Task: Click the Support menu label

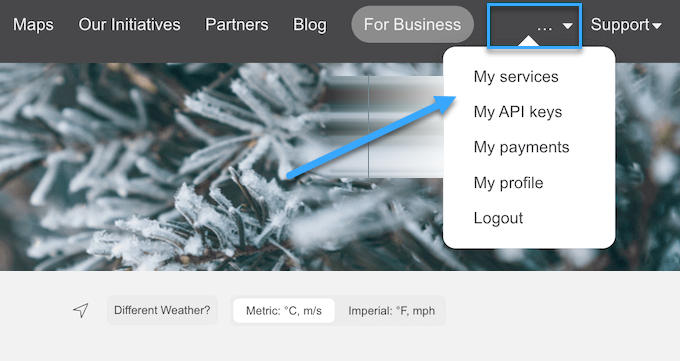Action: tap(620, 25)
